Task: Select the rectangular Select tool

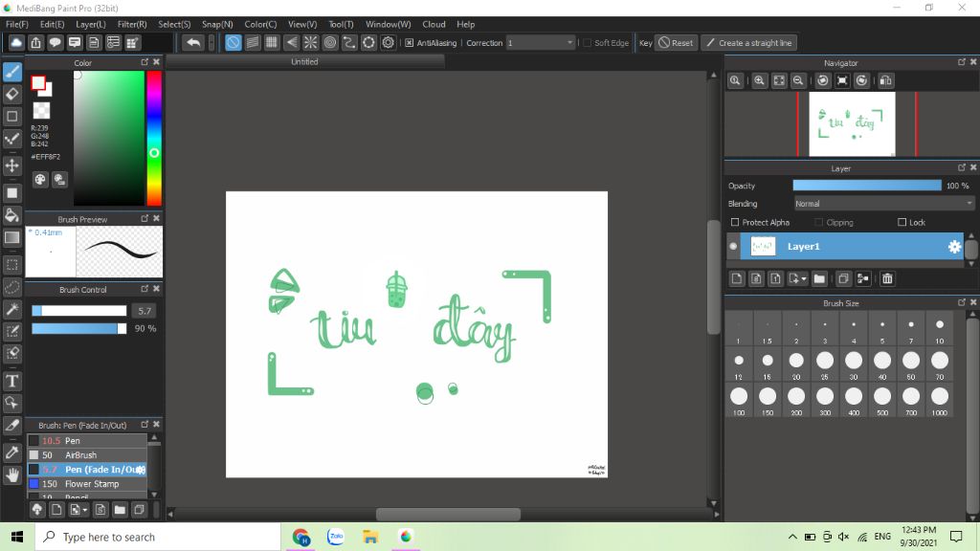Action: tap(11, 265)
